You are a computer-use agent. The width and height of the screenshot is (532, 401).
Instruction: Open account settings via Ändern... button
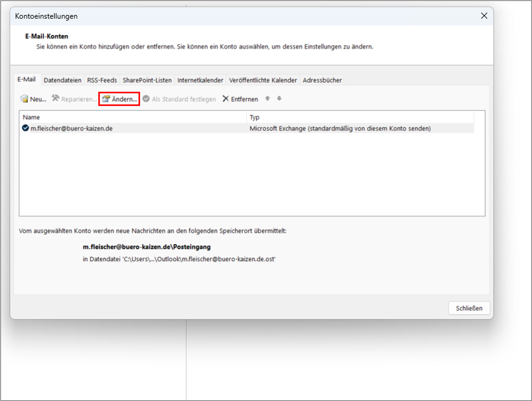point(120,99)
